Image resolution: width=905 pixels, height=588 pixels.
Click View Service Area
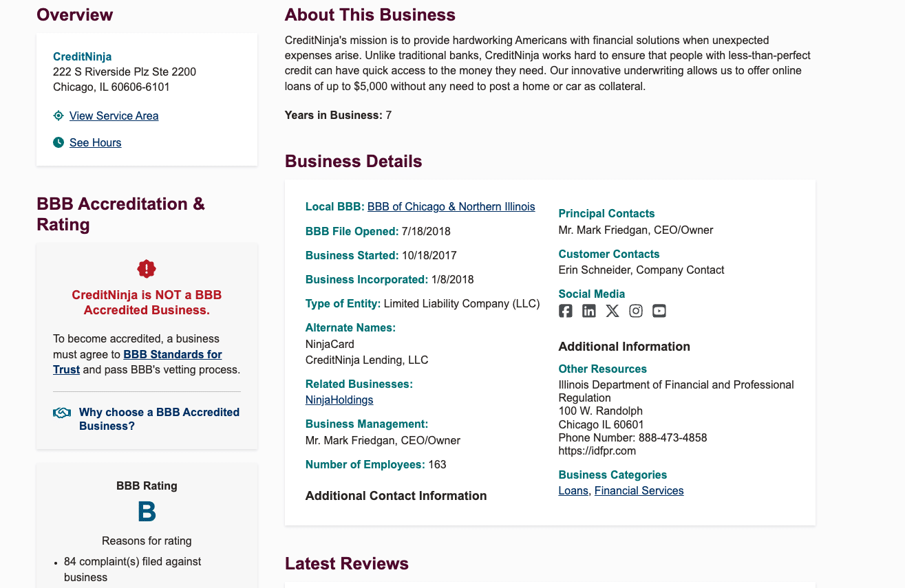pyautogui.click(x=114, y=116)
